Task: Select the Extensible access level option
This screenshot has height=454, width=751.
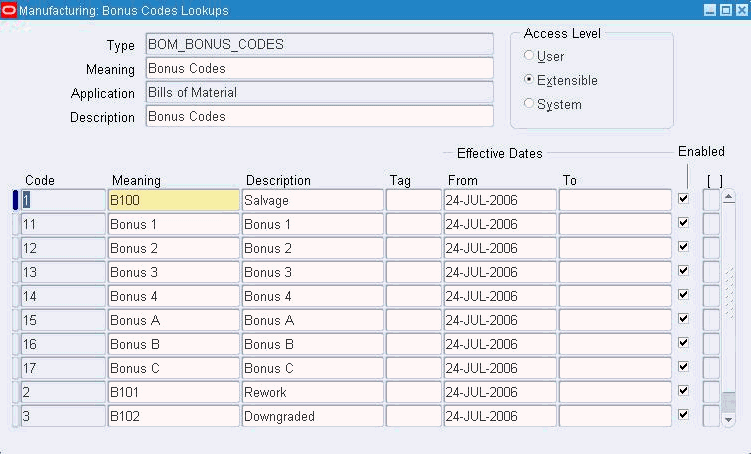Action: (529, 79)
